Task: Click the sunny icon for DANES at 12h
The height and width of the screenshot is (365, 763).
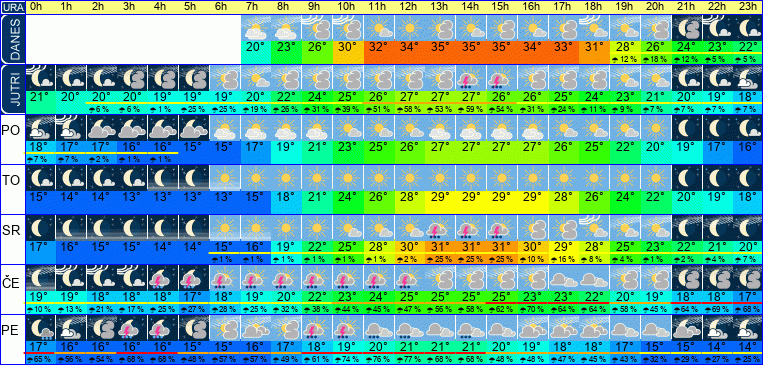Action: coord(410,28)
